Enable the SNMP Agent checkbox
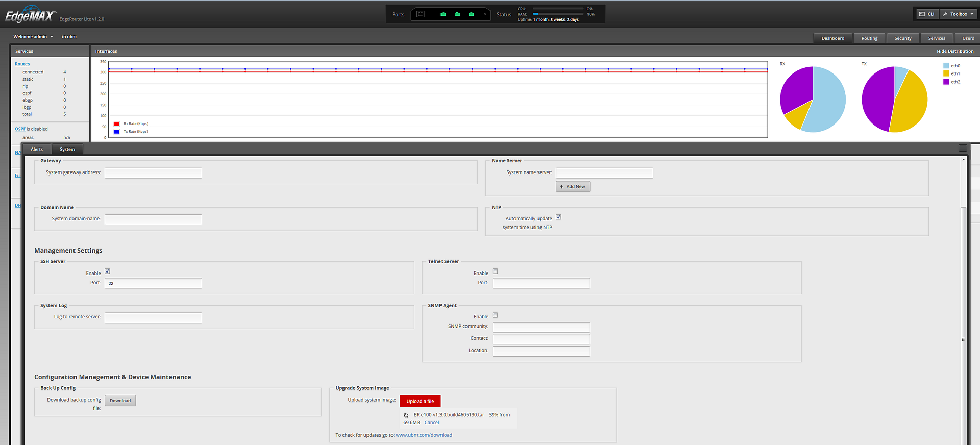 point(495,315)
